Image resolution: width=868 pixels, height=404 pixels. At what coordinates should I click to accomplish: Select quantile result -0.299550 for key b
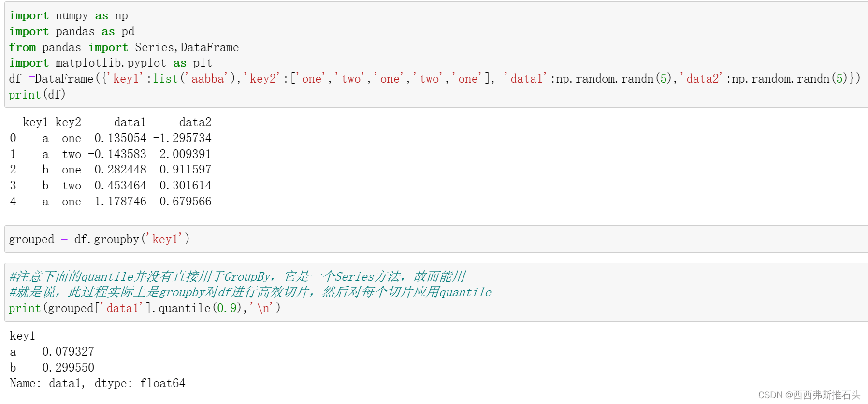(65, 368)
